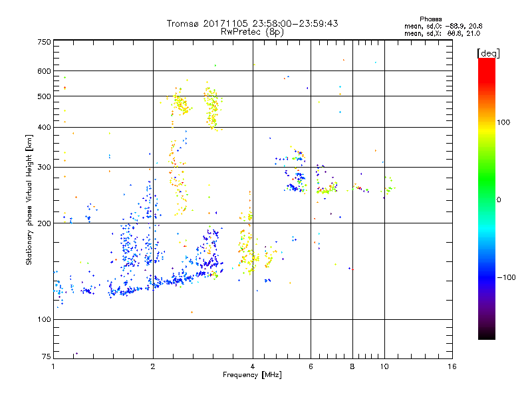Click the y-axis '300' tick label
Viewport: 532px width, 399px height.
45,168
